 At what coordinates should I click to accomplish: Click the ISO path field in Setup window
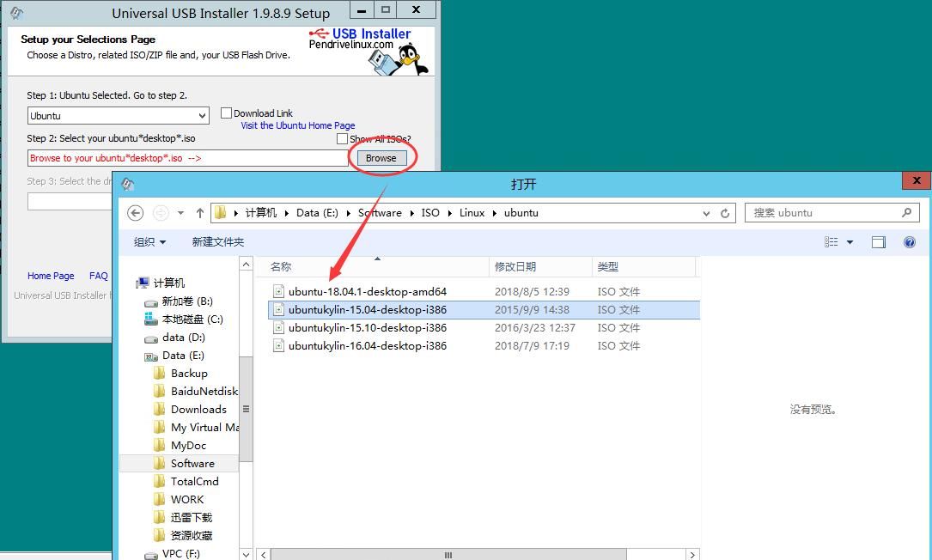[187, 158]
